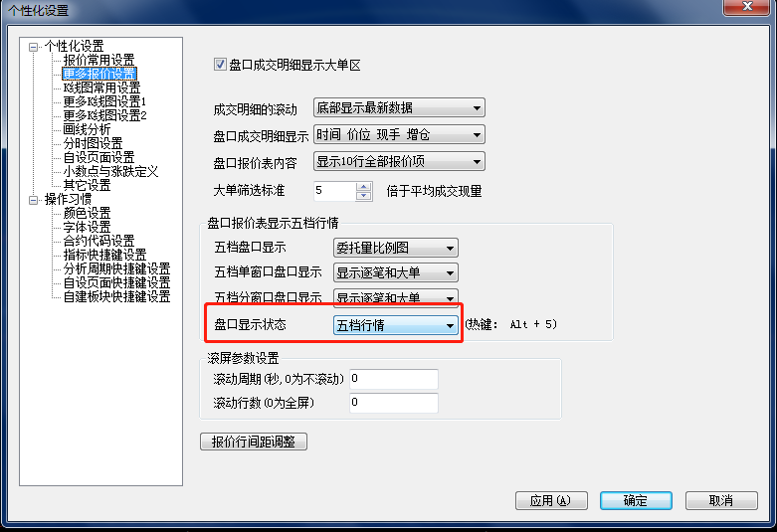Decrease 大单筛选标准 value with down arrow
The height and width of the screenshot is (532, 777).
click(364, 195)
